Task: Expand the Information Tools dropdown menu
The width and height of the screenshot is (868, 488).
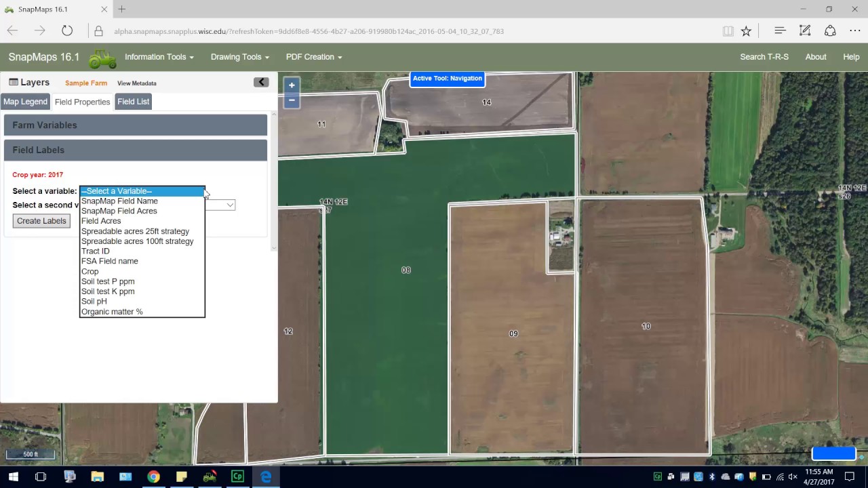Action: (159, 57)
